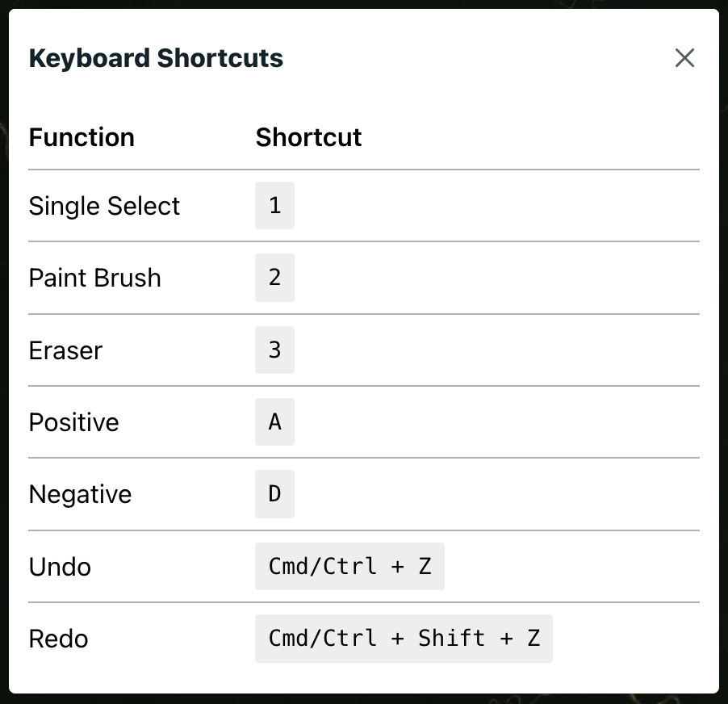Close the Keyboard Shortcuts dialog

[x=684, y=58]
